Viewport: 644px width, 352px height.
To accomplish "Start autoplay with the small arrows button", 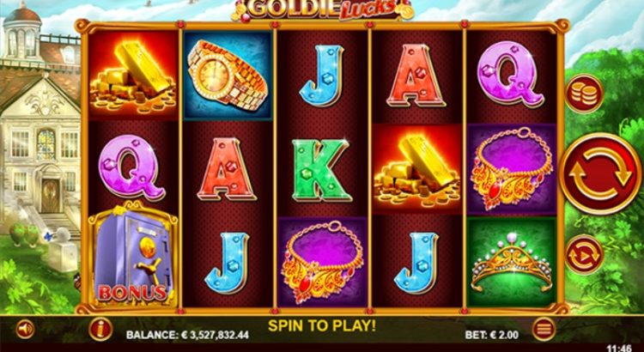I will 584,255.
